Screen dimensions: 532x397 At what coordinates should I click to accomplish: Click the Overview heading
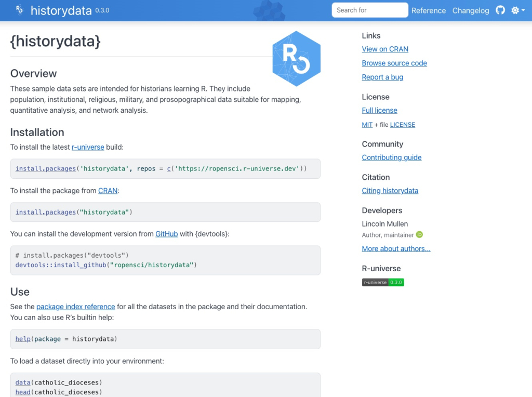[33, 74]
